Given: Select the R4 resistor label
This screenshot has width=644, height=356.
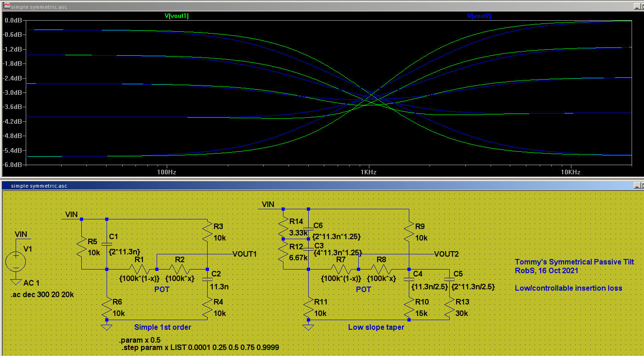Looking at the screenshot, I should [218, 302].
